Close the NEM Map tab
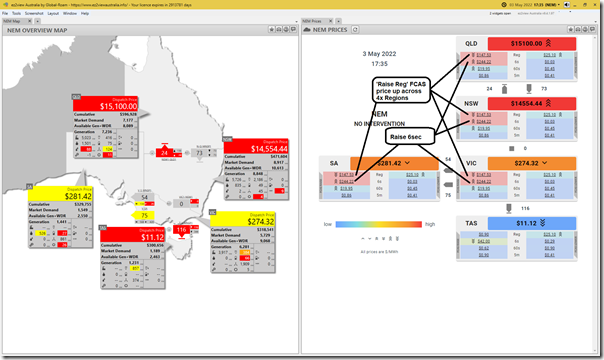604x360 pixels. tap(30, 21)
